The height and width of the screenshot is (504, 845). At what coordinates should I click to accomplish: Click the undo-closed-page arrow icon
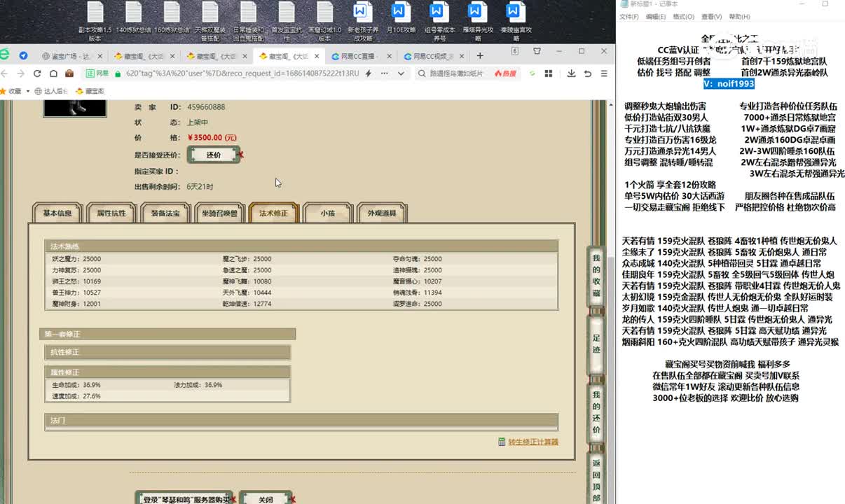[x=587, y=73]
